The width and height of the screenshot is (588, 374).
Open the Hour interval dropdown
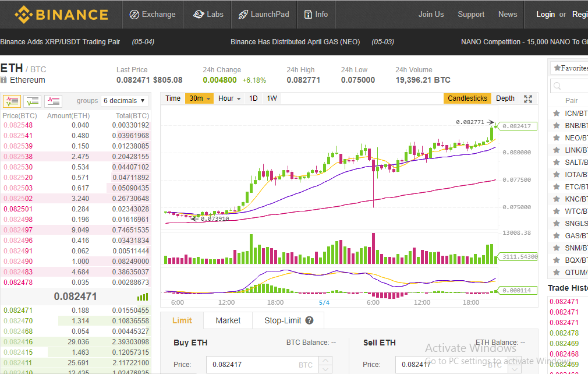click(229, 98)
